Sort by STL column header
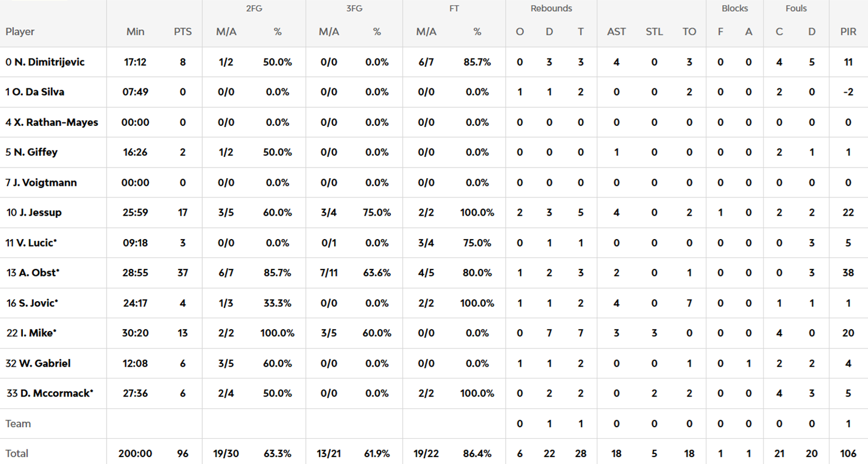This screenshot has height=464, width=868. (x=654, y=32)
